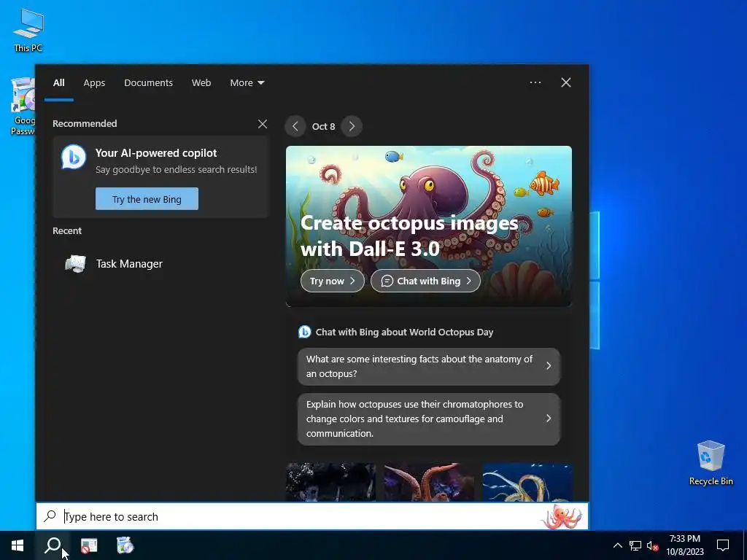Click Try the new Bing button
The width and height of the screenshot is (747, 560).
click(x=147, y=198)
